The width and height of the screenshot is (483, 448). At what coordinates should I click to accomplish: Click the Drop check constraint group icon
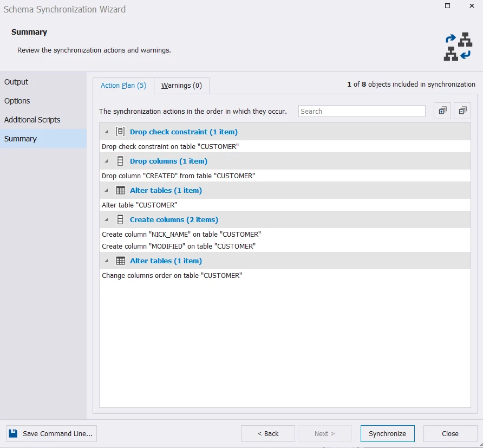[120, 132]
